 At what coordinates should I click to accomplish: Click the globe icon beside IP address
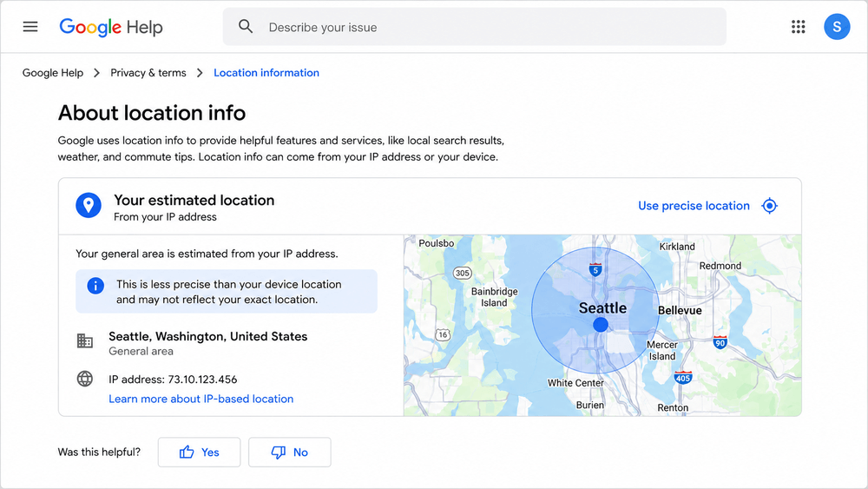85,379
